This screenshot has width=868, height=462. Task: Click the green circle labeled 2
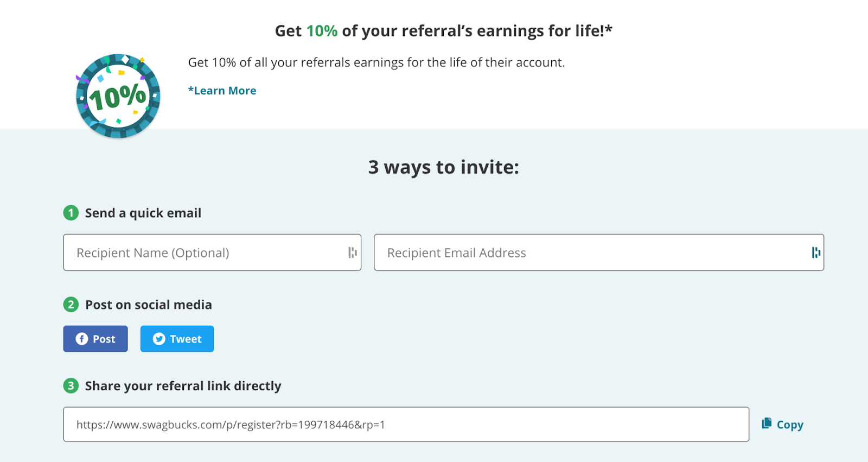[71, 305]
